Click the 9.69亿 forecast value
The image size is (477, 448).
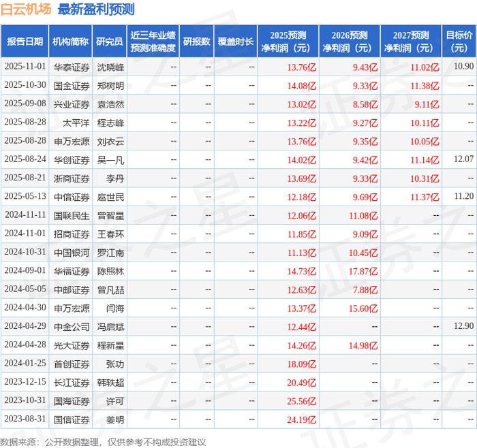(x=365, y=197)
